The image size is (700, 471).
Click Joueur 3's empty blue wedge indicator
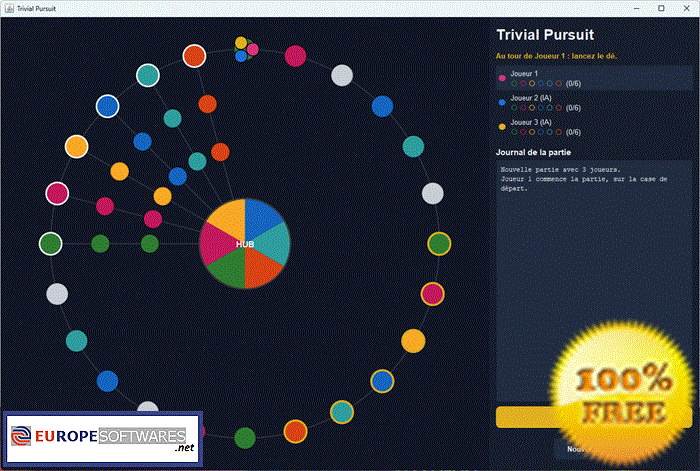pyautogui.click(x=541, y=132)
